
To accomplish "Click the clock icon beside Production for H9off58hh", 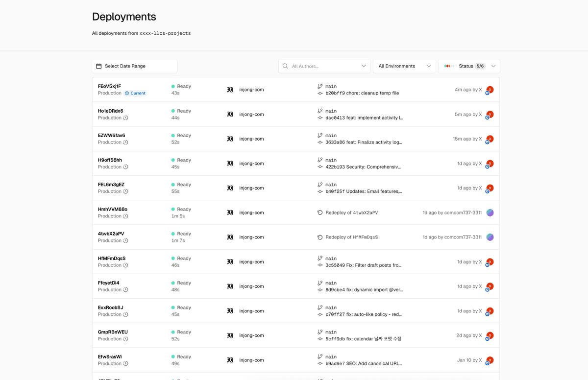I will tap(125, 167).
